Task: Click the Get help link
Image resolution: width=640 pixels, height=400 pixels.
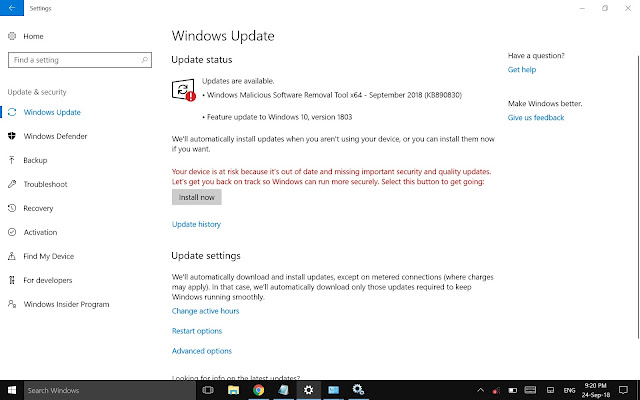Action: point(522,70)
